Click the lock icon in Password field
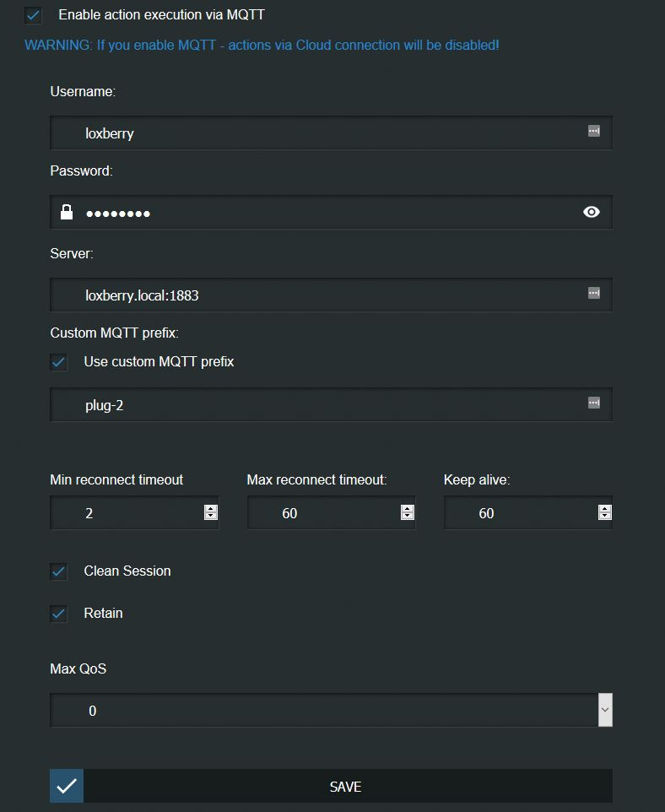 pyautogui.click(x=67, y=212)
